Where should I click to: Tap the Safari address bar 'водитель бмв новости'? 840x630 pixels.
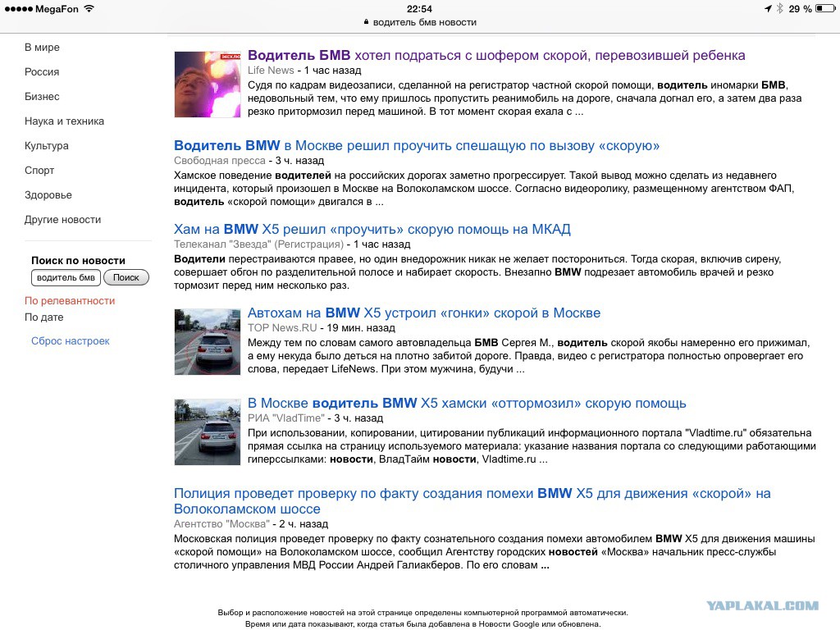click(420, 22)
